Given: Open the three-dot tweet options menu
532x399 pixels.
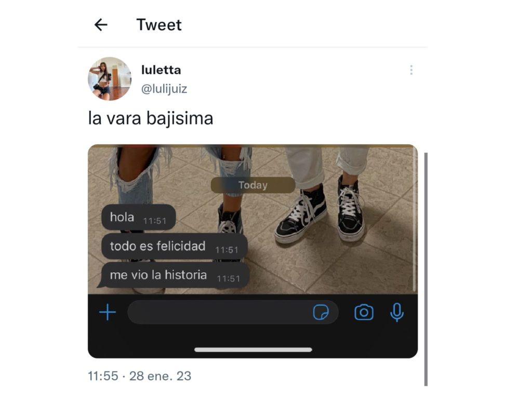Looking at the screenshot, I should [411, 70].
